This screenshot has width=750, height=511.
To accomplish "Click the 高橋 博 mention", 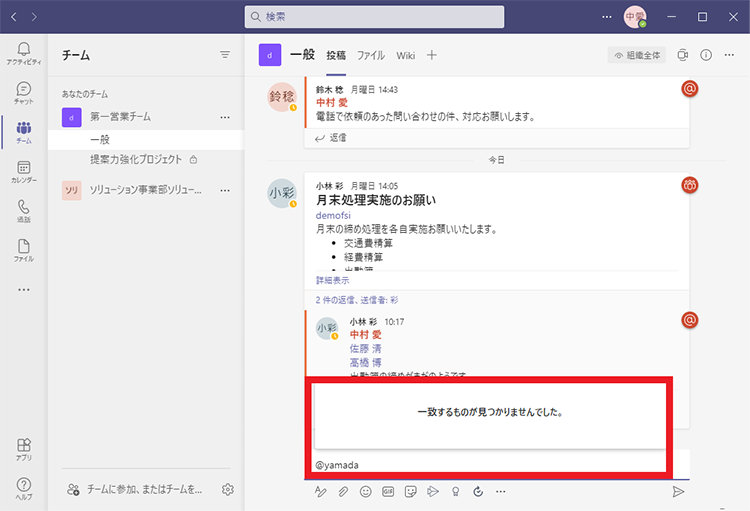I will (x=365, y=362).
